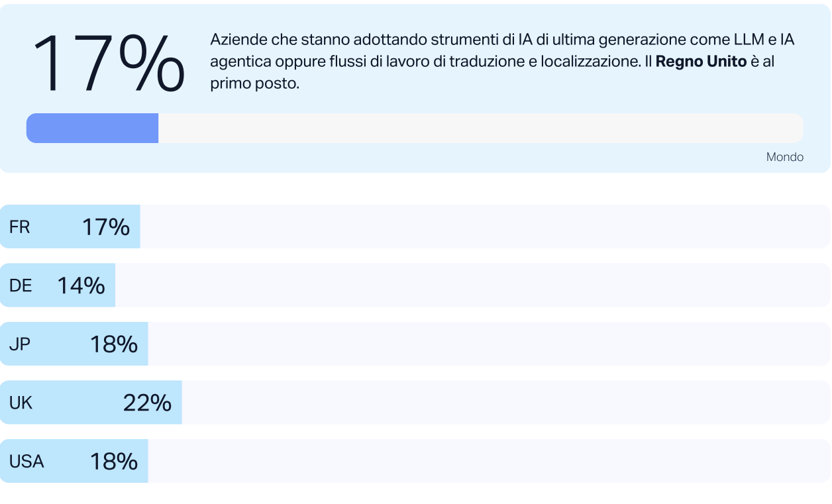The width and height of the screenshot is (832, 504).
Task: Click the 18% value in USA bar
Action: [114, 461]
